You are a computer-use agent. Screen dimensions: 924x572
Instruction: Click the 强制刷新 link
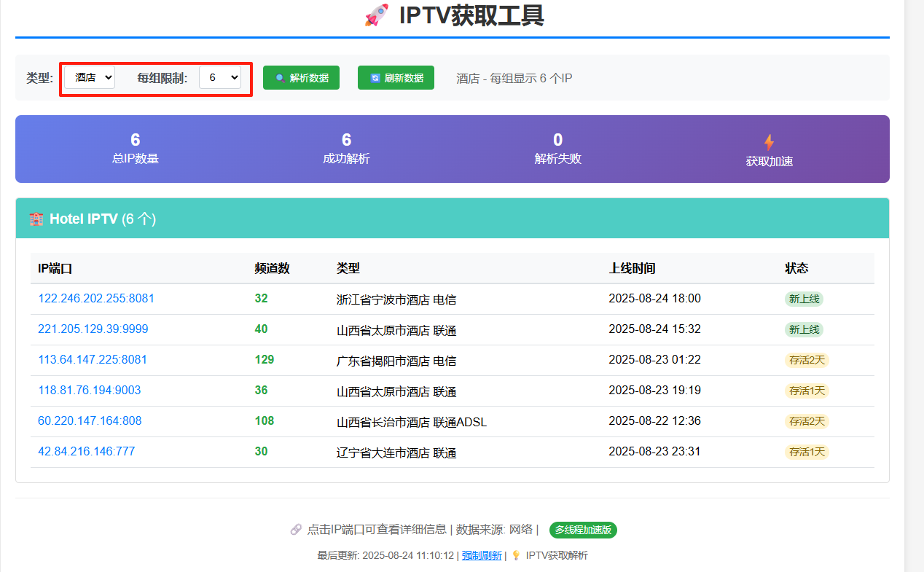(481, 555)
